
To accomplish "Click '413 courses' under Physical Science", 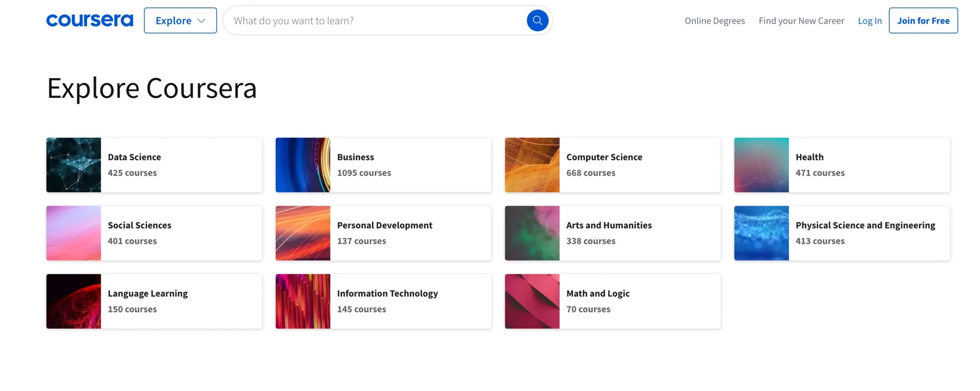I will coord(819,241).
